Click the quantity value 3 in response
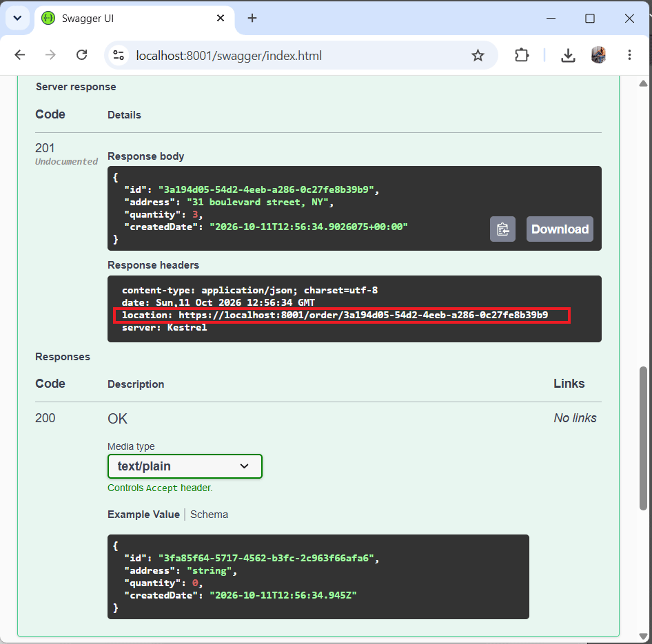Image resolution: width=652 pixels, height=644 pixels. 195,214
